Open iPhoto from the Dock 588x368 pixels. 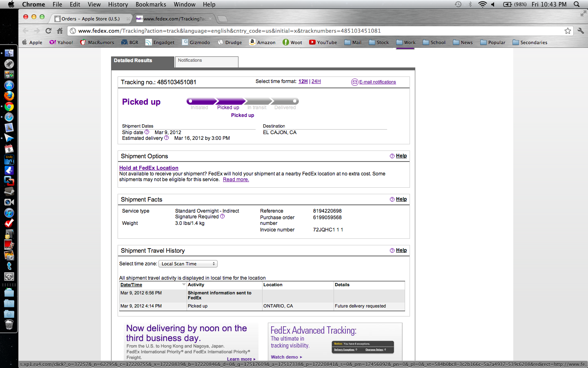9,255
